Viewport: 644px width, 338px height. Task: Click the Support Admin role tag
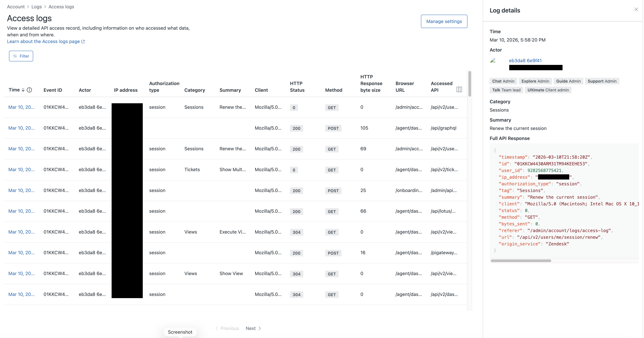pos(602,81)
